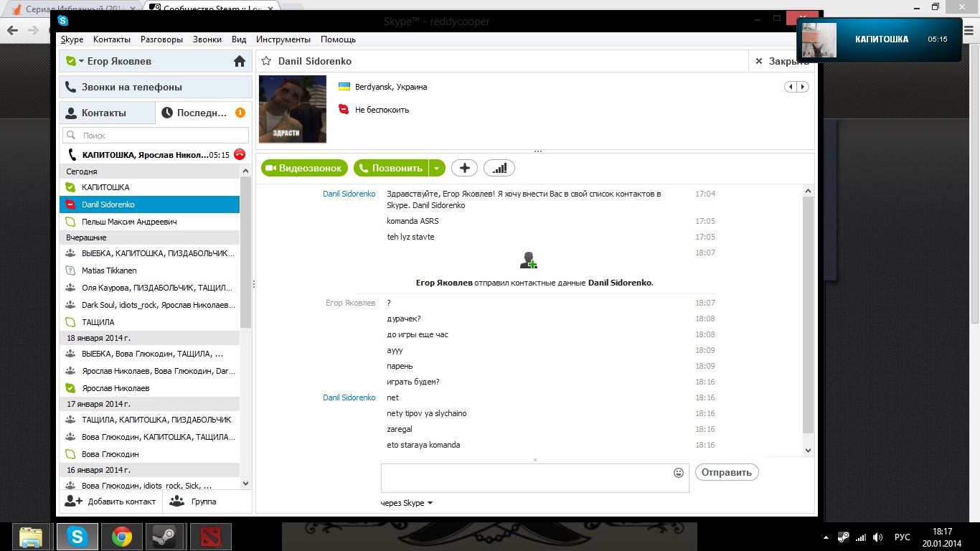Click the chat scrollbar down arrow
Viewport: 980px width, 551px height.
809,450
